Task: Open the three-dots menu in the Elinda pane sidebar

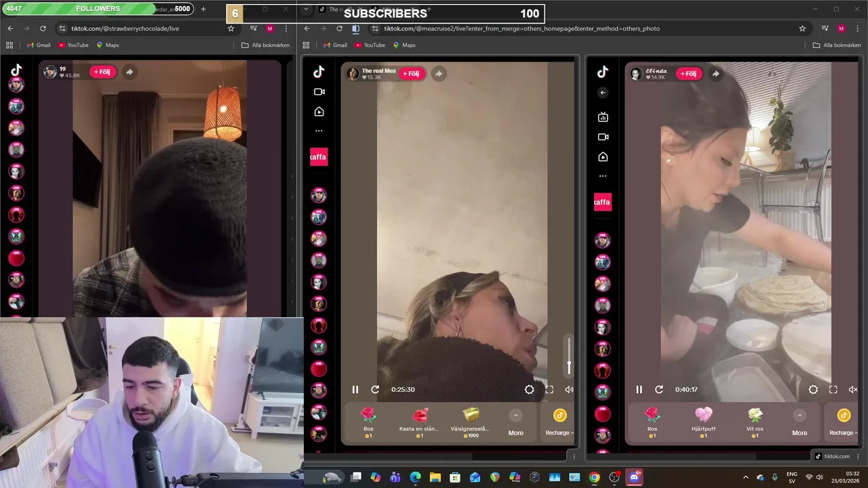Action: (603, 176)
